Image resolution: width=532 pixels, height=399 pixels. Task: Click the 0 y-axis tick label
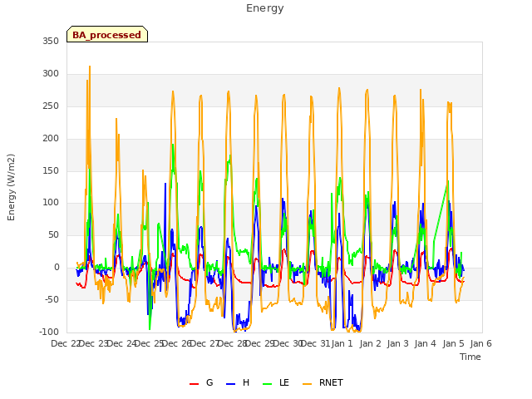(57, 268)
